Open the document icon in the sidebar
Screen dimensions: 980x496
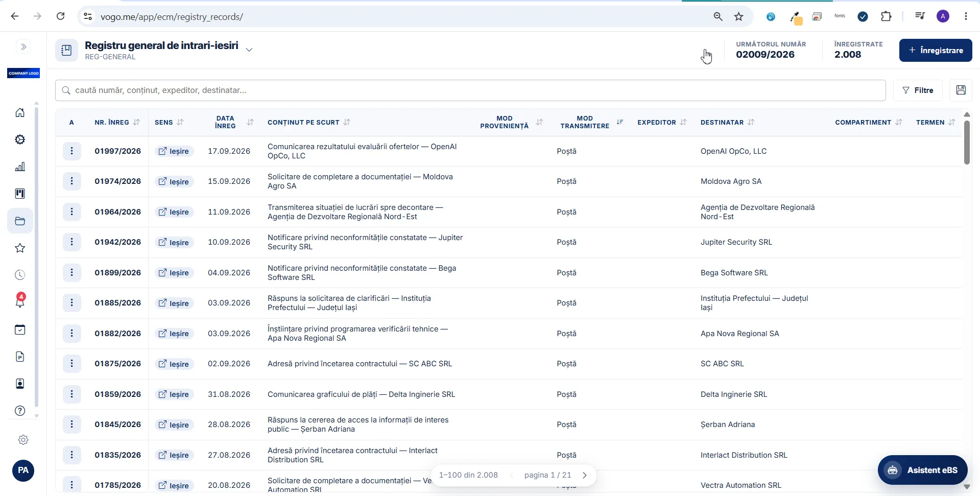tap(20, 357)
